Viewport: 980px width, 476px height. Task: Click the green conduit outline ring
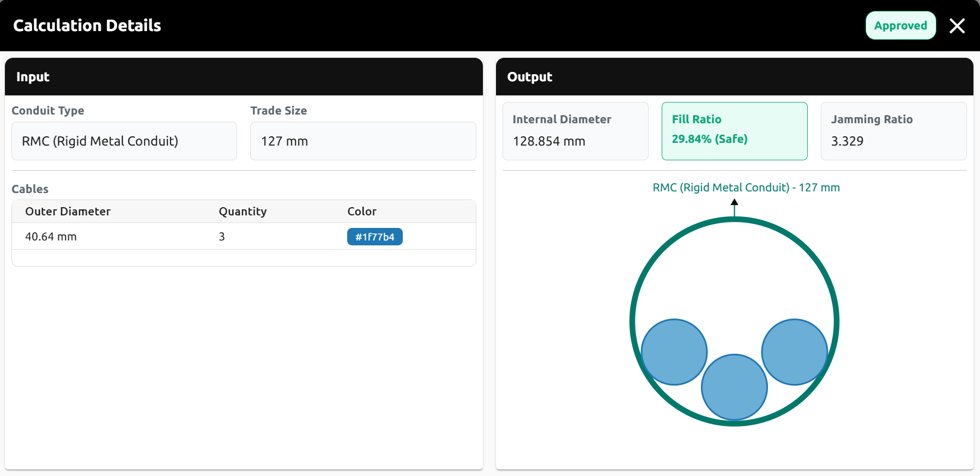click(x=633, y=322)
